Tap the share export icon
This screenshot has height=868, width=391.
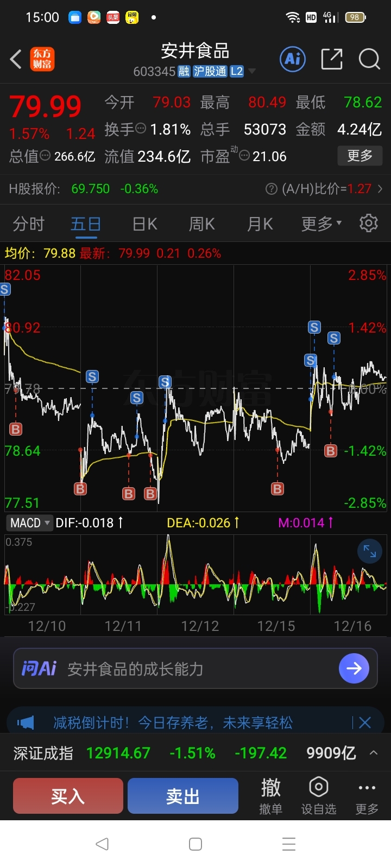(332, 59)
